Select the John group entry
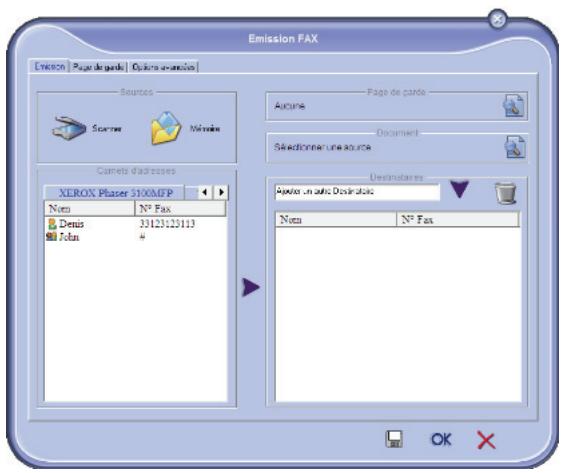The image size is (562, 473). point(63,237)
